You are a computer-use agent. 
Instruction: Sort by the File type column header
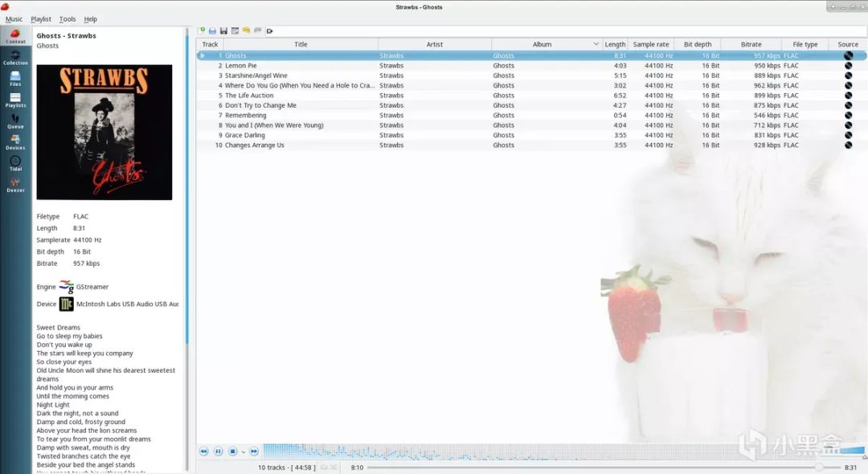805,44
